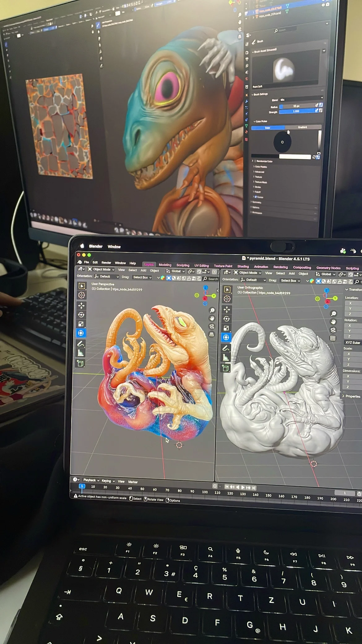Activate the Cursor tool in left viewport
The width and height of the screenshot is (362, 644).
pyautogui.click(x=82, y=295)
